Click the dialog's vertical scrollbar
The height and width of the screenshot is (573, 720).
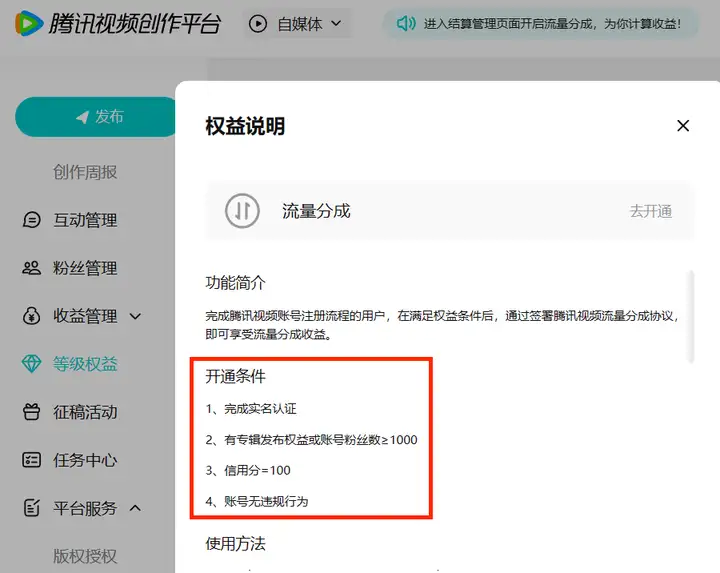pyautogui.click(x=691, y=317)
